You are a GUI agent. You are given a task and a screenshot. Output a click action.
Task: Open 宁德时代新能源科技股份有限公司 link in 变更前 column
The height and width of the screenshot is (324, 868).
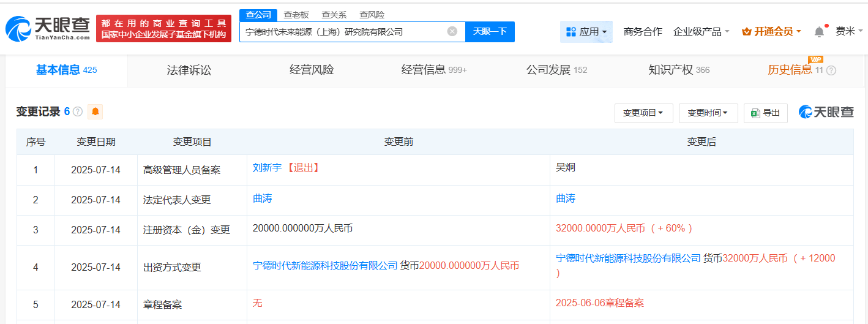[325, 265]
